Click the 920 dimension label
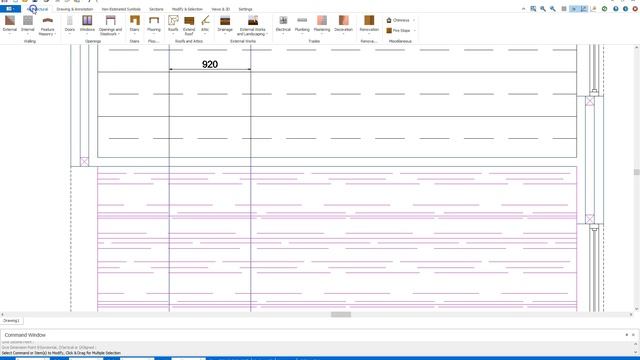 coord(210,64)
